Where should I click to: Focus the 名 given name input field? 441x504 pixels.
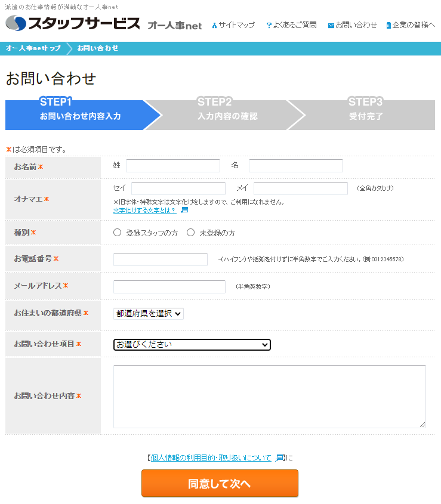pos(296,166)
